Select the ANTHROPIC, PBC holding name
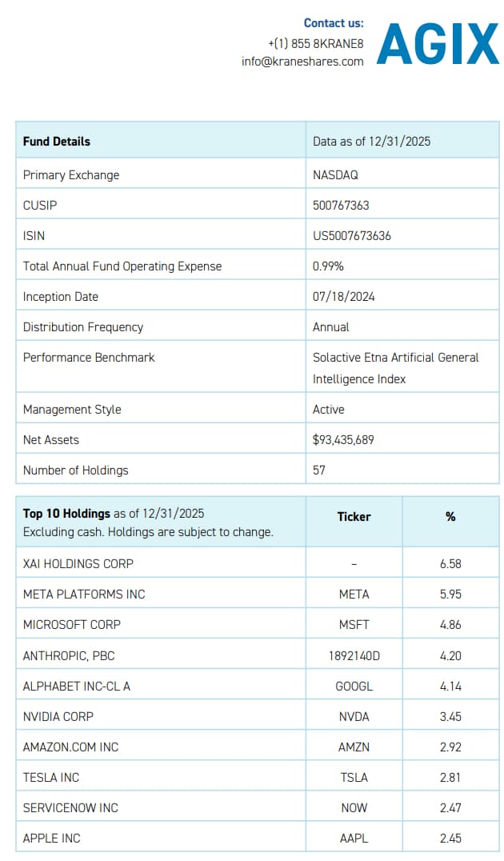The width and height of the screenshot is (504, 861). click(x=69, y=655)
